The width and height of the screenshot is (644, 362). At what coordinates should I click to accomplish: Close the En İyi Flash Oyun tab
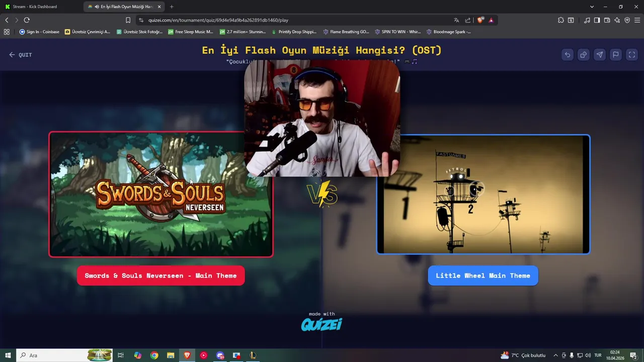[x=159, y=7]
